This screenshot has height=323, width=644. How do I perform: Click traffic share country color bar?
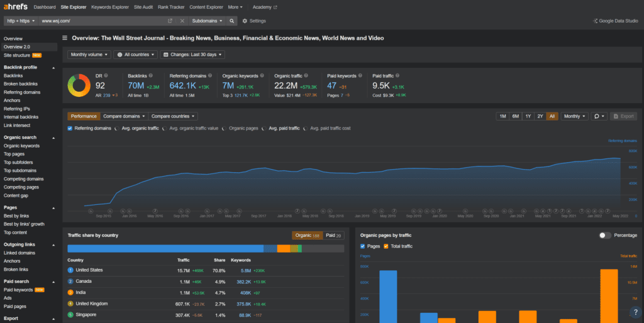[206, 248]
